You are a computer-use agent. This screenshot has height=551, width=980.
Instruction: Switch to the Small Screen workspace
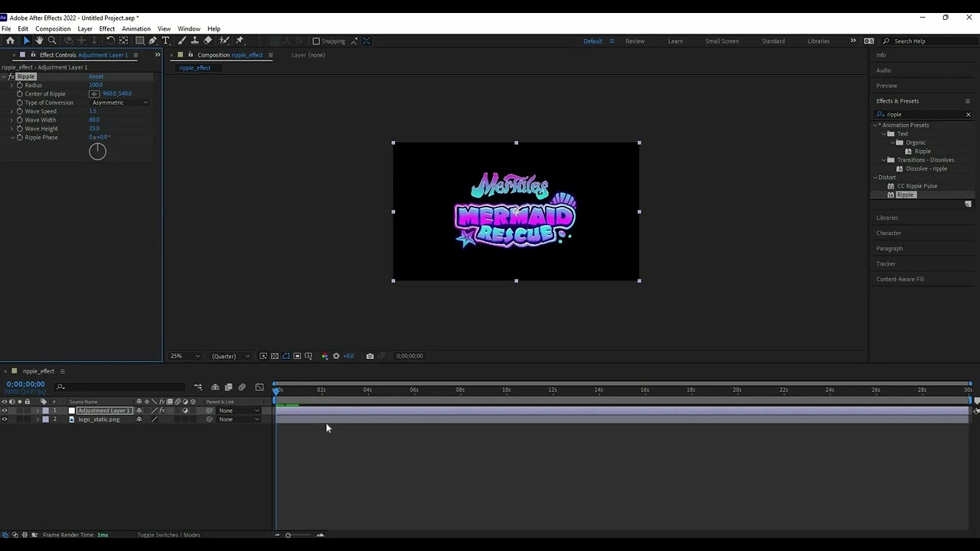722,41
